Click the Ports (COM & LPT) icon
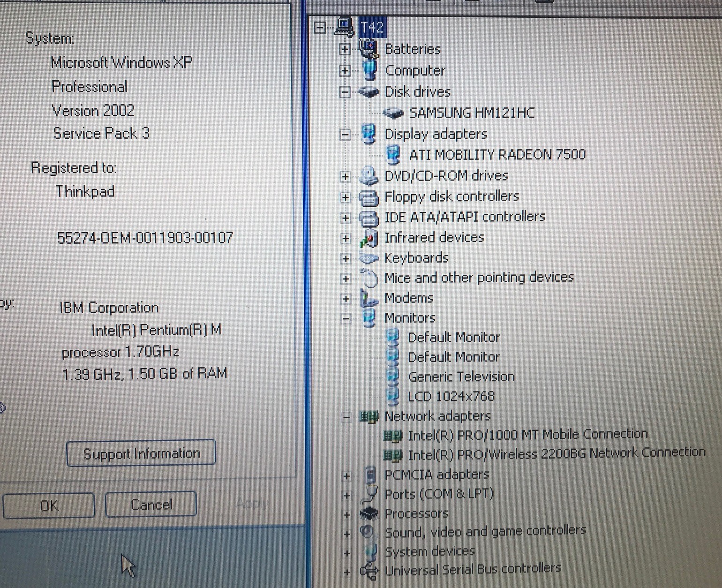The height and width of the screenshot is (588, 722). click(370, 494)
